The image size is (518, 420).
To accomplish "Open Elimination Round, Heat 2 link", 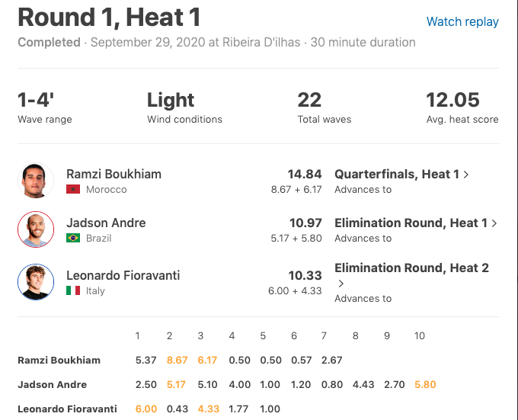I will pyautogui.click(x=411, y=268).
